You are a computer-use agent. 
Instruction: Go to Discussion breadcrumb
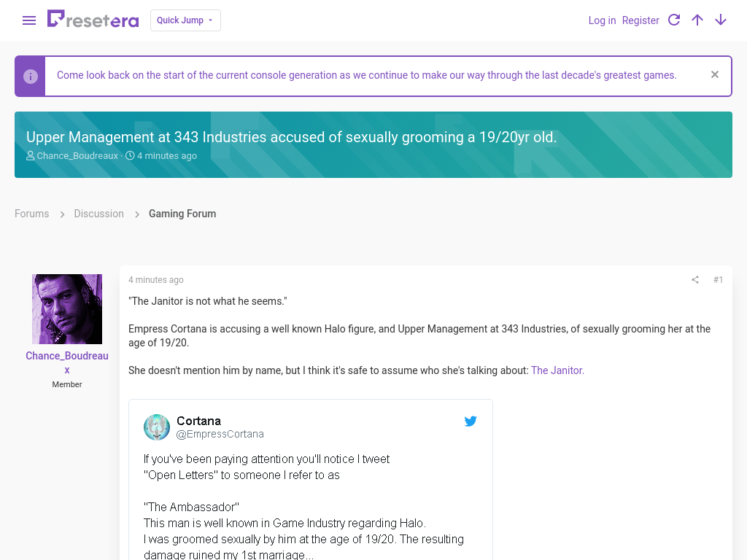[x=98, y=214]
